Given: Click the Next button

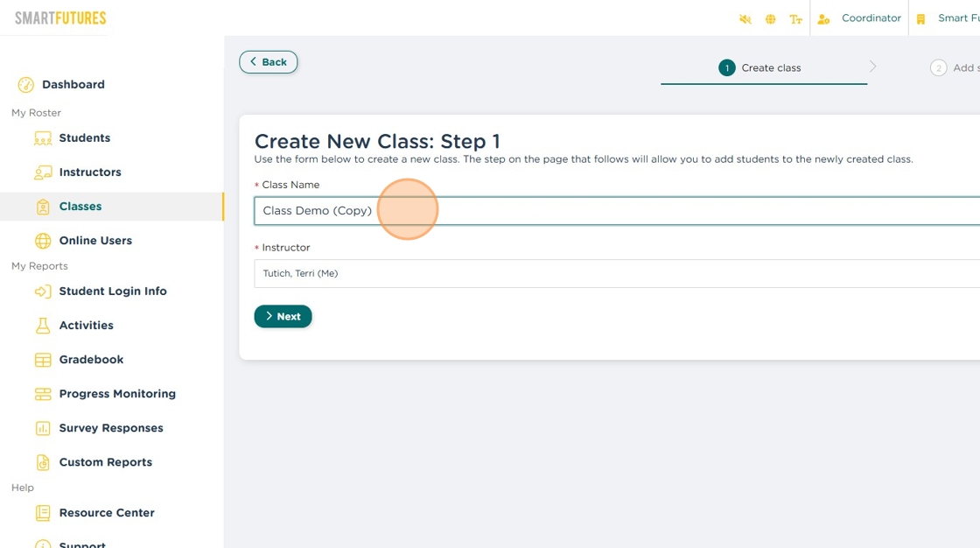Looking at the screenshot, I should 283,317.
